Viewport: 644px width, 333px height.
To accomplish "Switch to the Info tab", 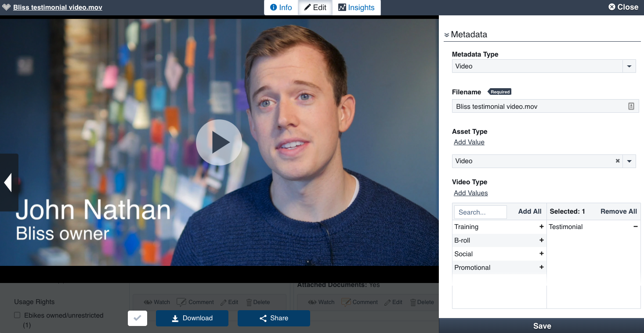I will pos(281,7).
